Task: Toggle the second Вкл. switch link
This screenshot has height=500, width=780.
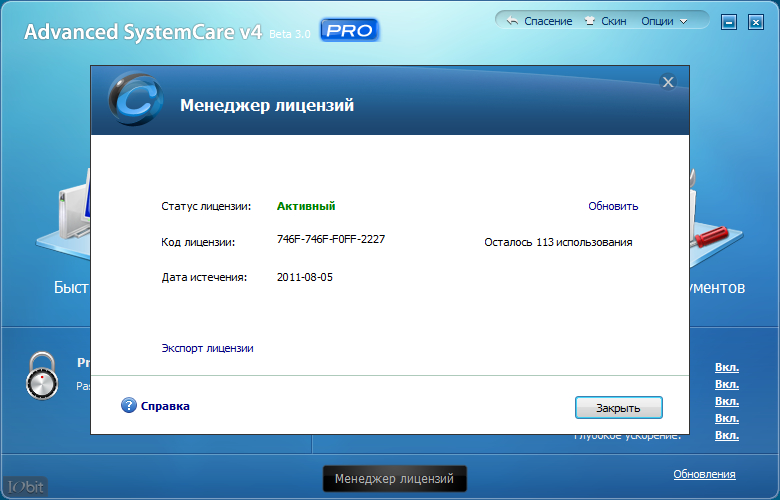Action: [726, 384]
